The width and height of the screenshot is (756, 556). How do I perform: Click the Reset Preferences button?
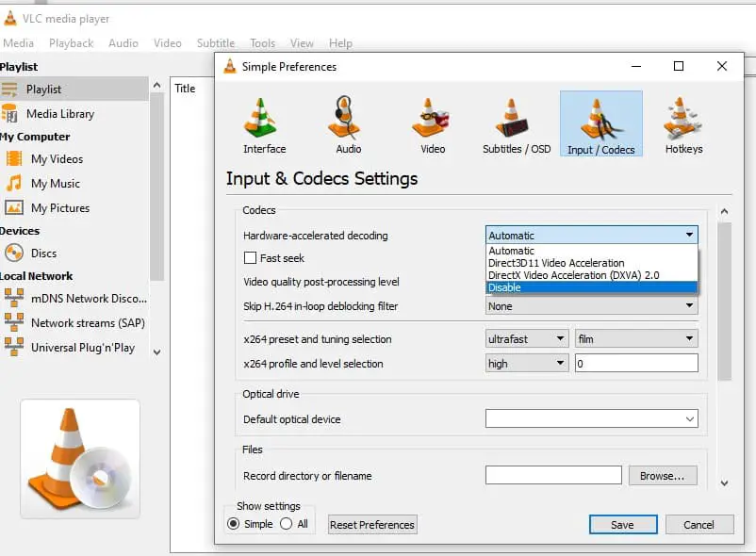[372, 525]
